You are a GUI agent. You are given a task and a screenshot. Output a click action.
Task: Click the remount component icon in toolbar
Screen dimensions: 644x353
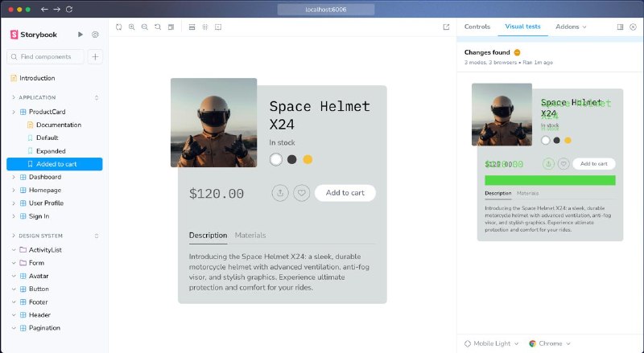pyautogui.click(x=118, y=27)
